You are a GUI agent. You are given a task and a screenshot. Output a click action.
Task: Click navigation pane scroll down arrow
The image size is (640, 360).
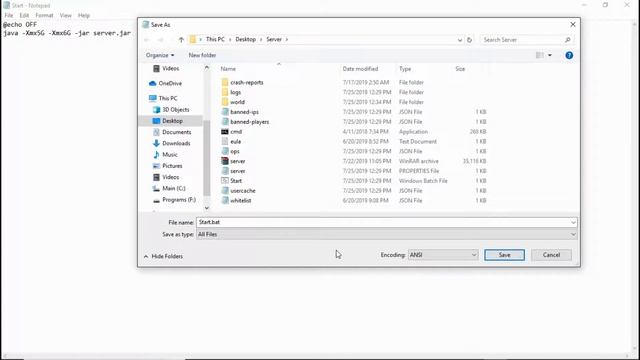click(x=207, y=208)
